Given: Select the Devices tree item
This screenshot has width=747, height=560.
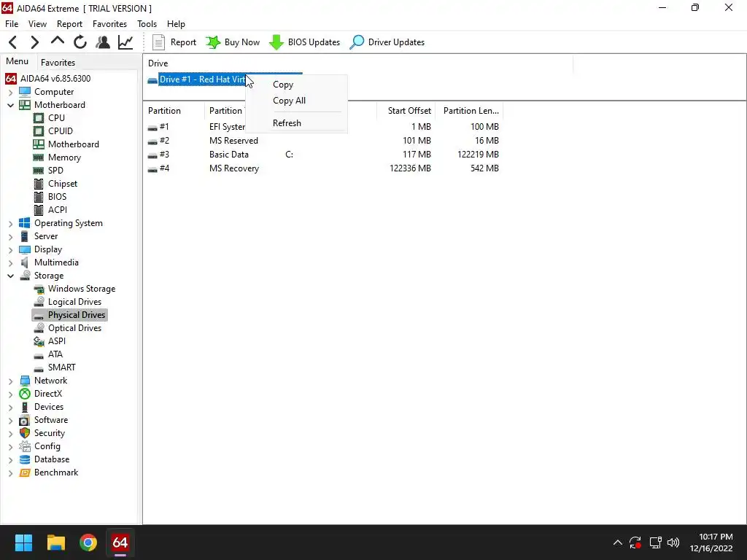Looking at the screenshot, I should point(49,407).
